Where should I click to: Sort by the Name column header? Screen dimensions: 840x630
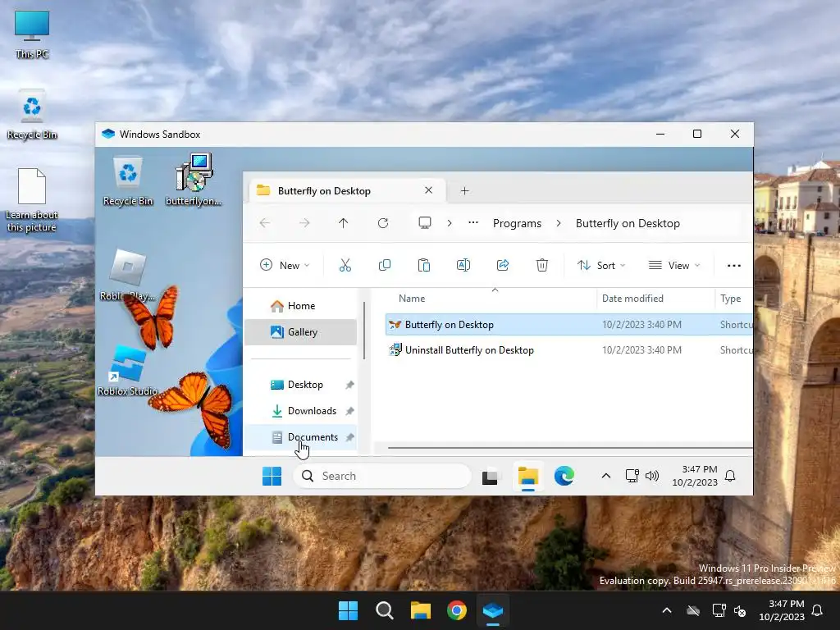(412, 299)
